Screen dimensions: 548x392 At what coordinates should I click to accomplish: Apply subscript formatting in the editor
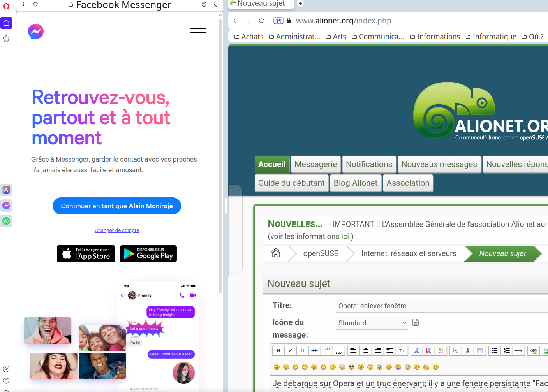pyautogui.click(x=338, y=351)
